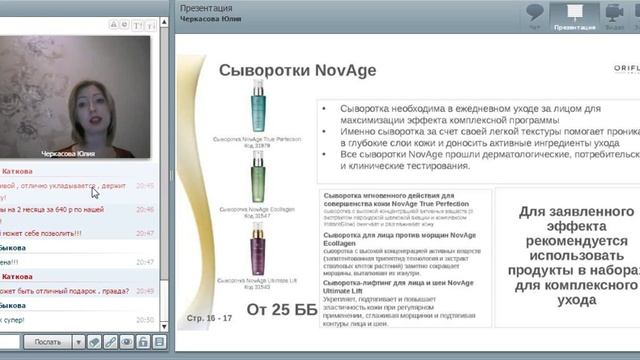Image resolution: width=640 pixels, height=360 pixels.
Task: Click the eraser icon in chat toolbar
Action: coord(94,342)
